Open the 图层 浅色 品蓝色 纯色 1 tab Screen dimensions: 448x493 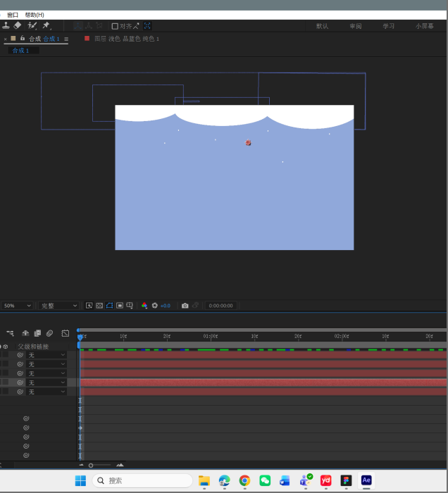127,39
